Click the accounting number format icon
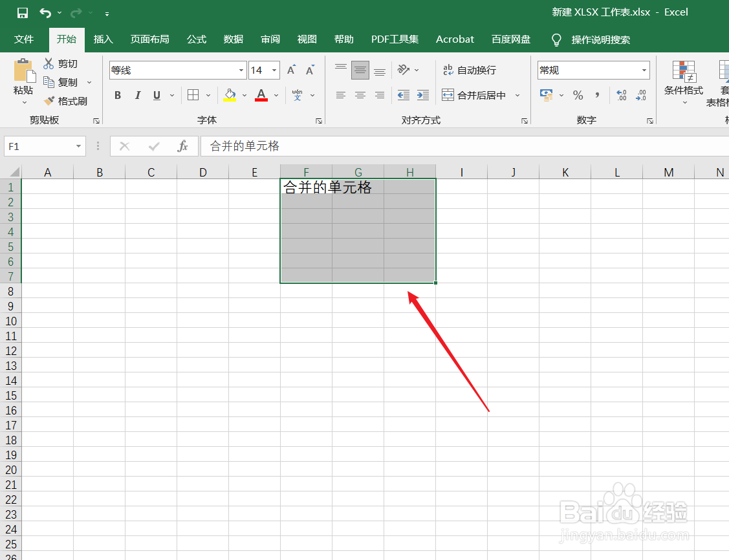Screen dimensions: 729x560 pos(547,95)
